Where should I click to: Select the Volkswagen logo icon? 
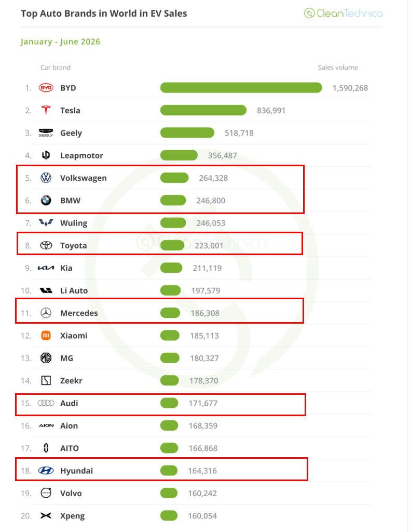46,178
